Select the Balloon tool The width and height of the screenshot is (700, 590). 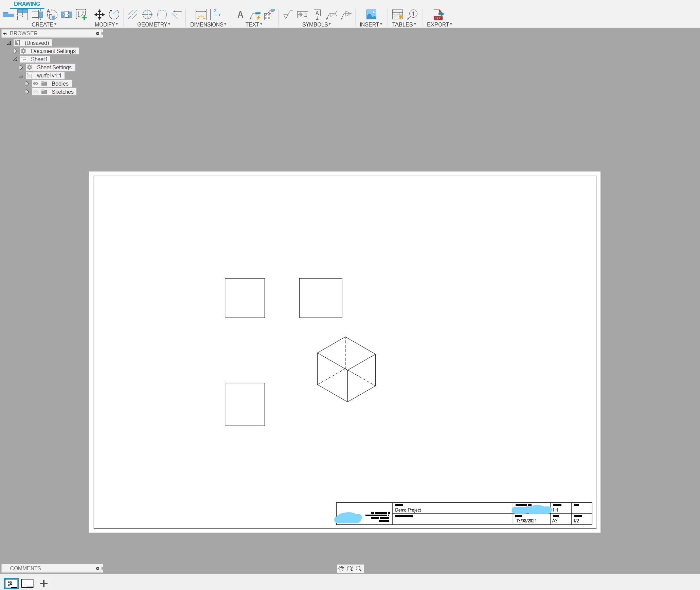[x=412, y=15]
